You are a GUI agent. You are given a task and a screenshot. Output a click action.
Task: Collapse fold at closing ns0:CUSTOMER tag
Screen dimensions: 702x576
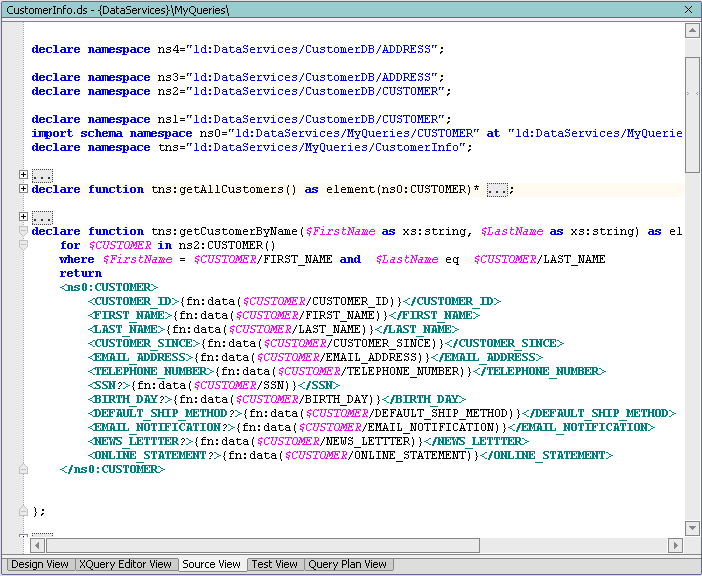click(x=23, y=469)
